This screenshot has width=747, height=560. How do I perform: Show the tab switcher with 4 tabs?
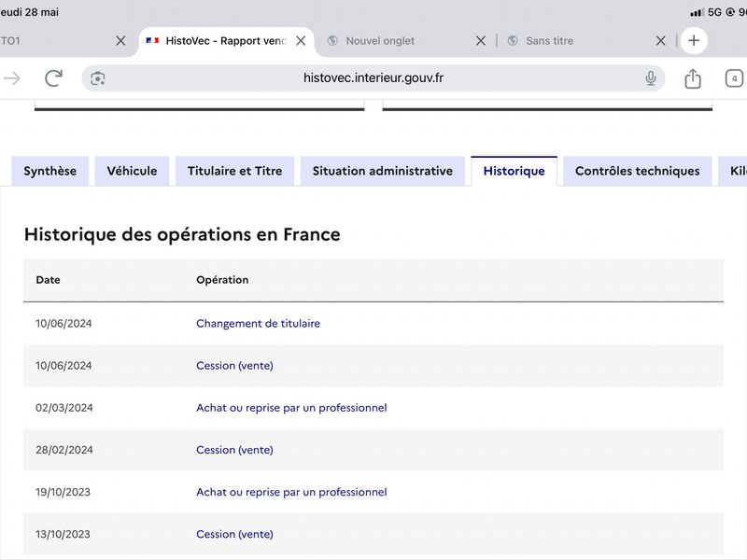coord(734,78)
